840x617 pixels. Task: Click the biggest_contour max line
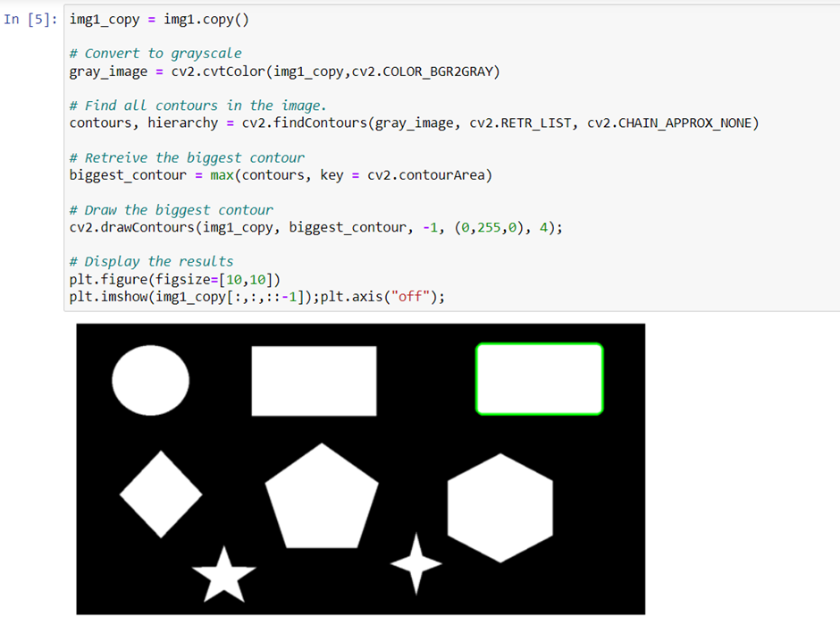pos(281,175)
